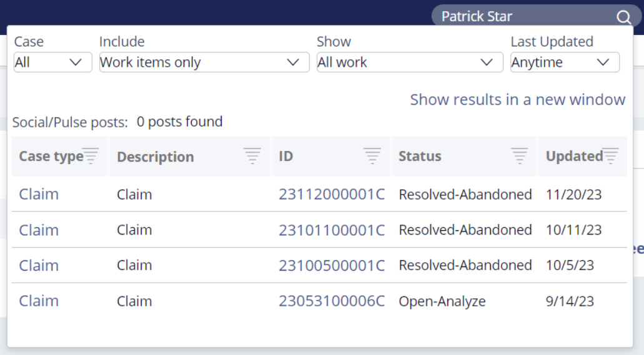This screenshot has width=644, height=355.
Task: Open the Include dropdown Work items only
Action: (x=204, y=62)
